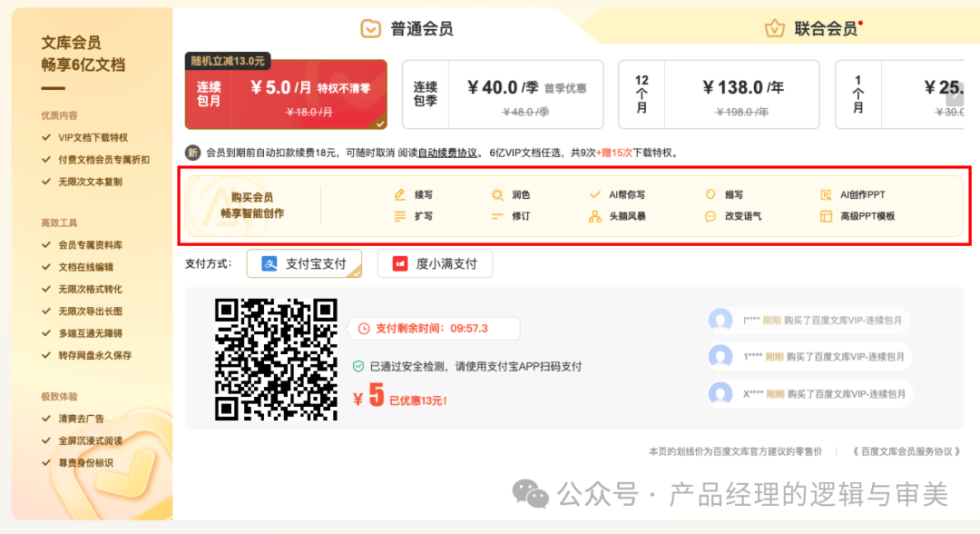Click the payment QR code
The image size is (980, 534).
click(276, 359)
